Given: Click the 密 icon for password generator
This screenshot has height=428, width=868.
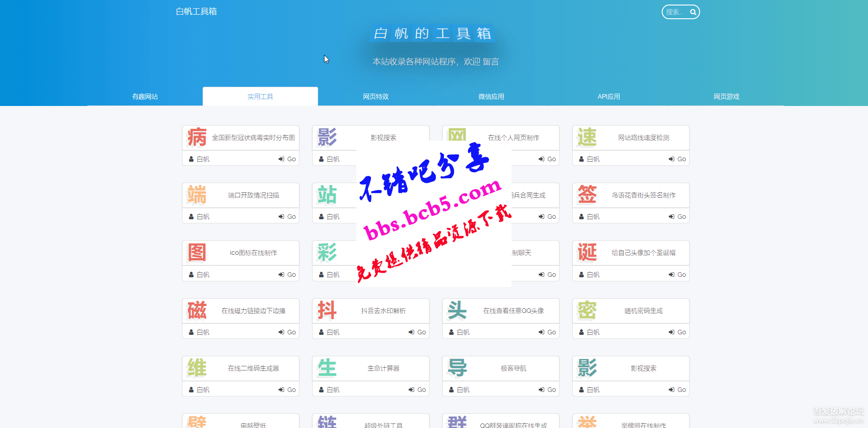Looking at the screenshot, I should pos(587,311).
